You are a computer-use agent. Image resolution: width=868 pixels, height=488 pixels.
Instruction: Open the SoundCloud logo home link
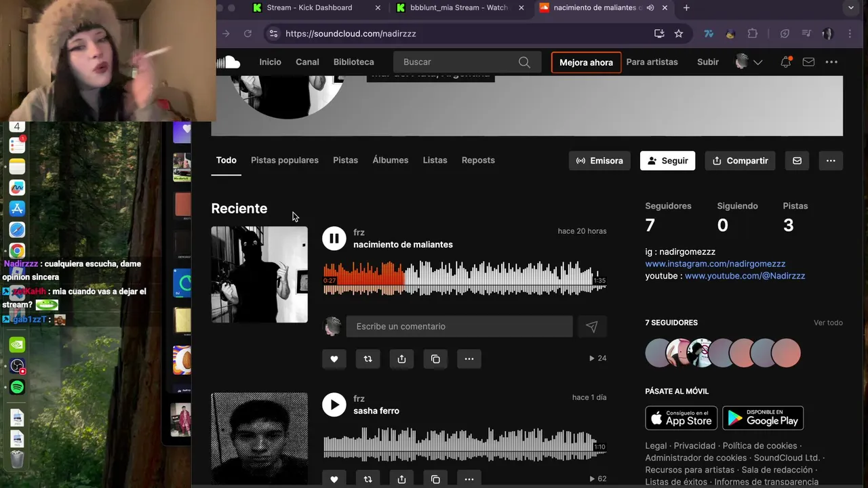click(x=229, y=62)
